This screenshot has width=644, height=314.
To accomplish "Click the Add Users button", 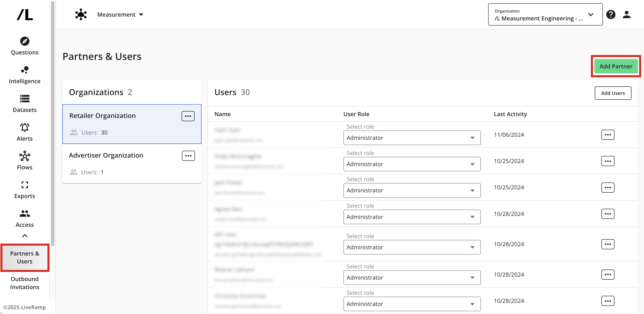I will click(613, 93).
